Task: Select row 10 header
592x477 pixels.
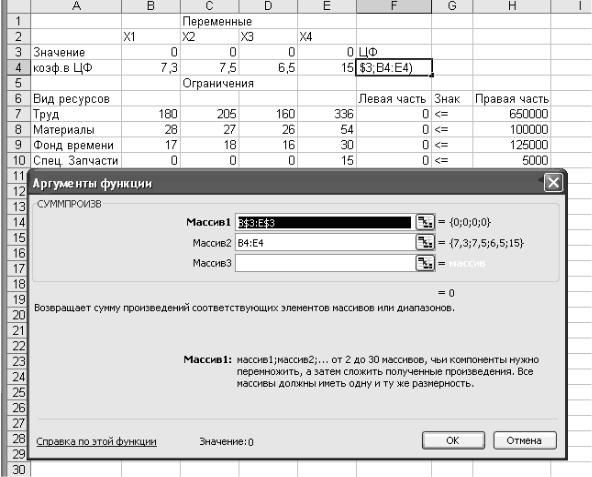Action: pos(19,160)
